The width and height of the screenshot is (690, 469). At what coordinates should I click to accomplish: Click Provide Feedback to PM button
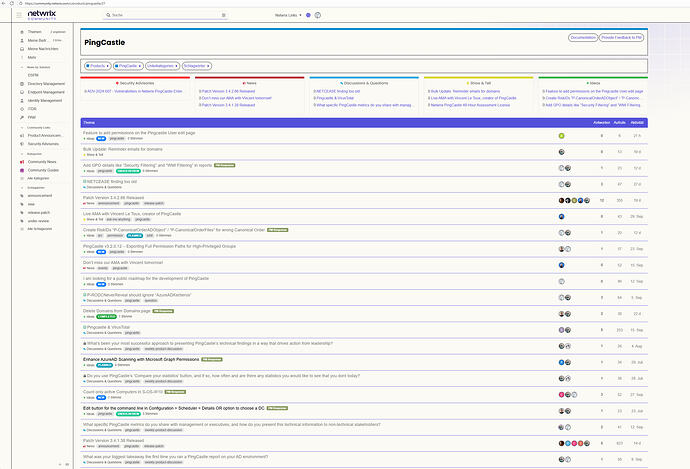tap(621, 37)
